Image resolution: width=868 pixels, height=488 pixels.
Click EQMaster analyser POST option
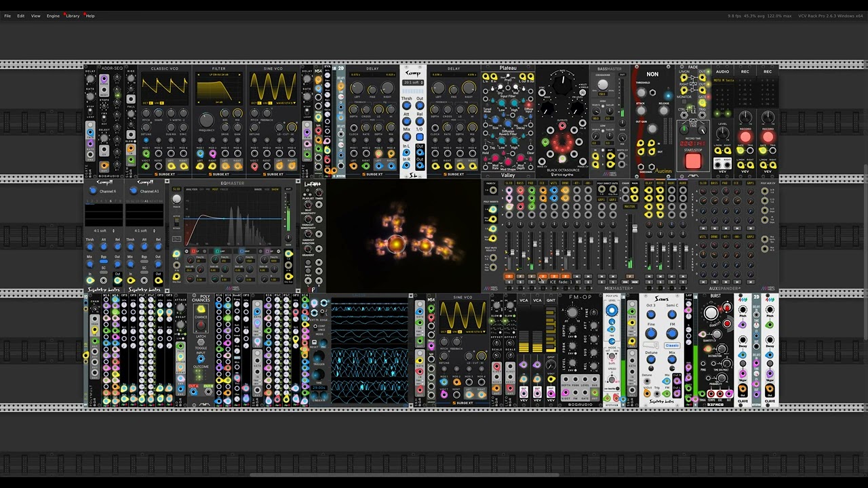click(215, 189)
